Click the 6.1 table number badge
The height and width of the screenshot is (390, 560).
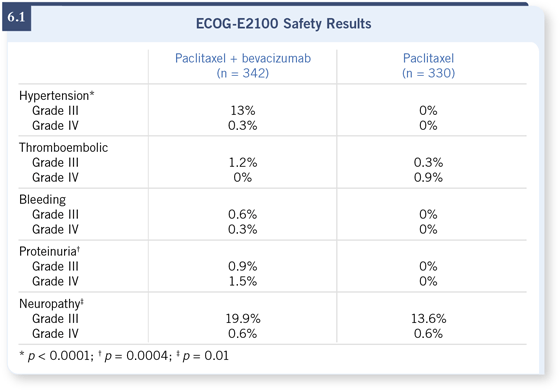[16, 18]
